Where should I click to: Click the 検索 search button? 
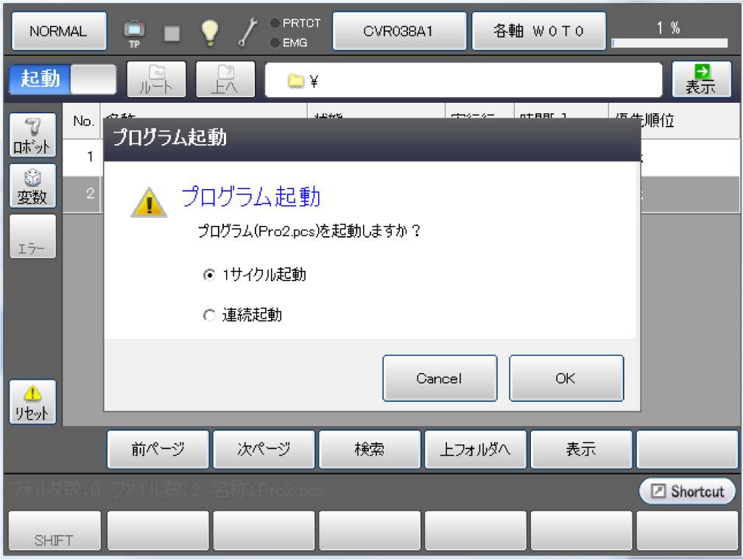[x=370, y=450]
